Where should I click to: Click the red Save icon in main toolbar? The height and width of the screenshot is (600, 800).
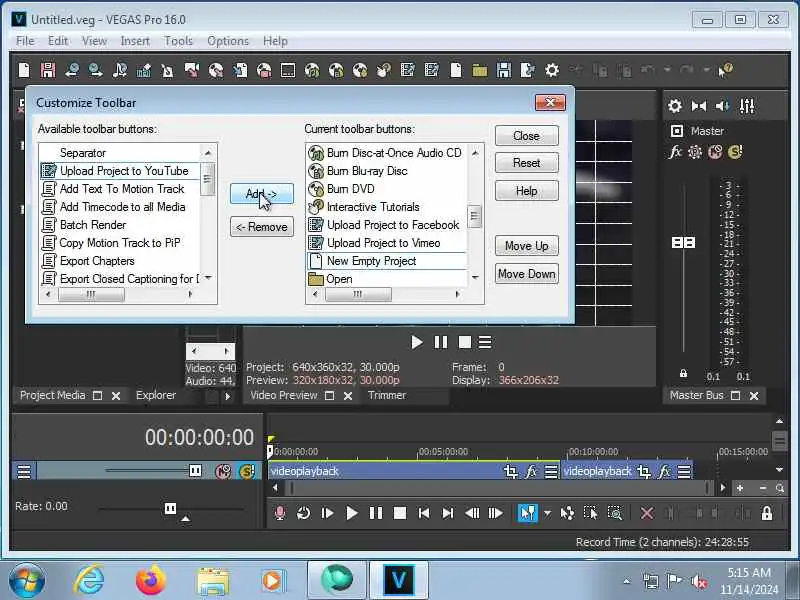(x=48, y=70)
